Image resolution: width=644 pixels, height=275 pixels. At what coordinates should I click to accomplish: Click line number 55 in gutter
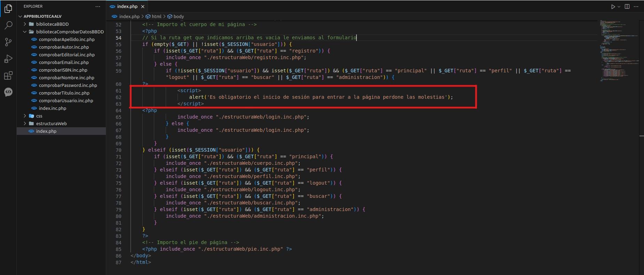(x=118, y=45)
